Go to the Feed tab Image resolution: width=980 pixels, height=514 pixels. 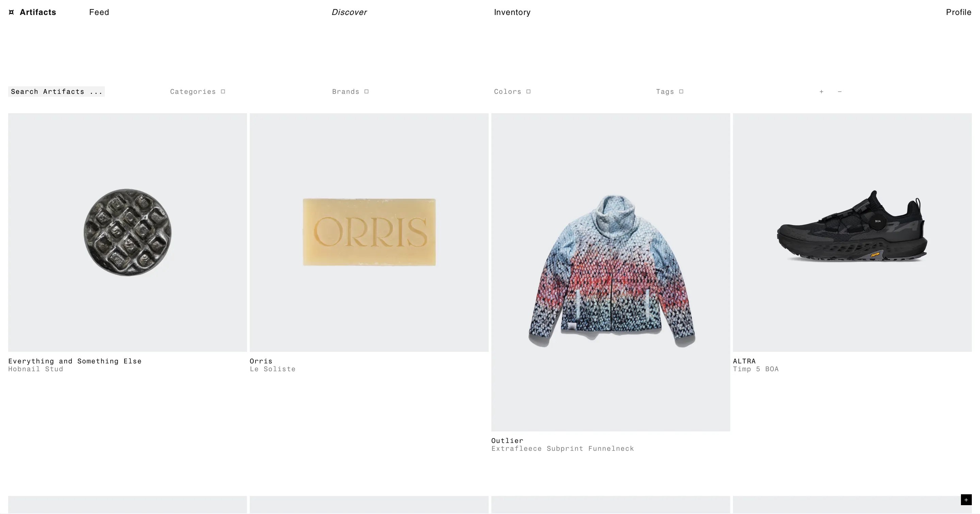[99, 12]
